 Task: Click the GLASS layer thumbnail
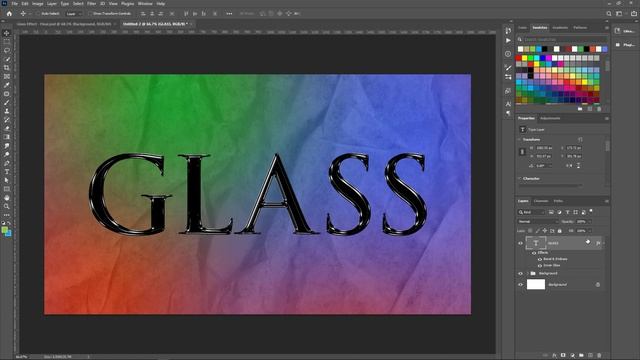point(536,243)
